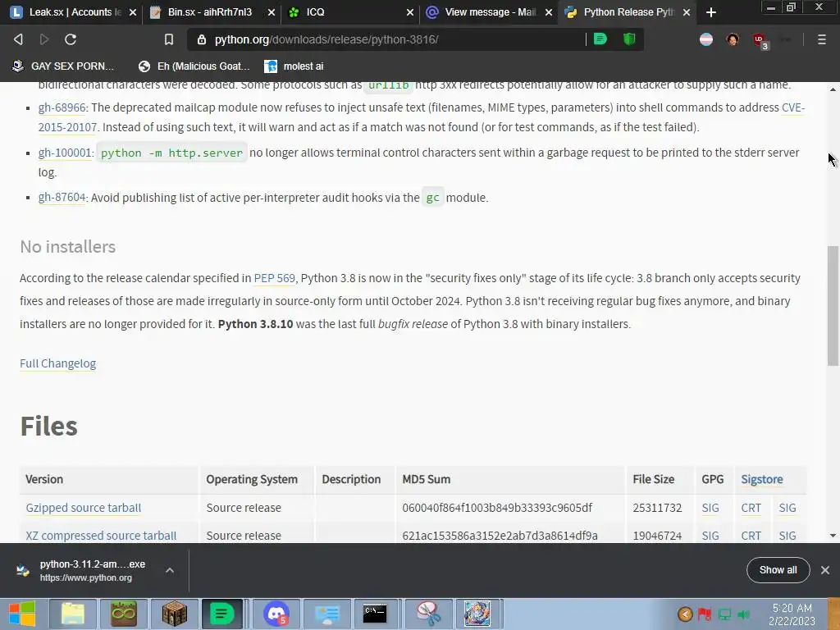
Task: Open the green chat app on taskbar
Action: [x=221, y=614]
